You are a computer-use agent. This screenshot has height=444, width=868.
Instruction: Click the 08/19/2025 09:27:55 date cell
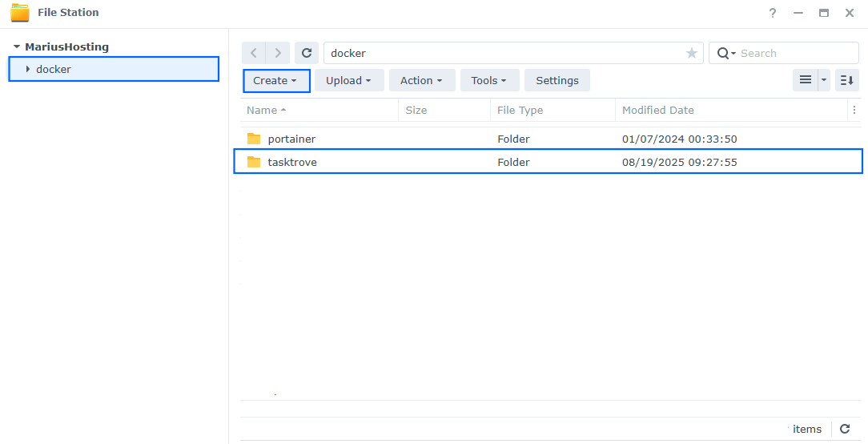(x=679, y=163)
